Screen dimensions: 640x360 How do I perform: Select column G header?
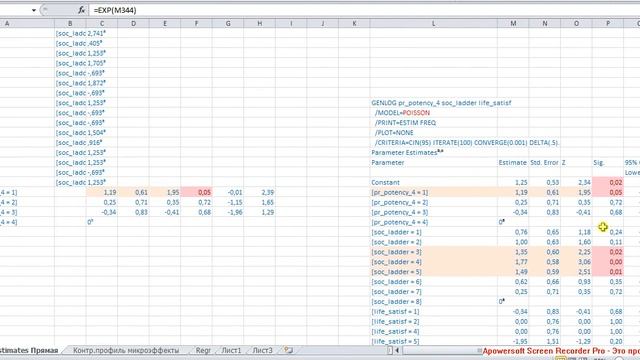pos(228,24)
